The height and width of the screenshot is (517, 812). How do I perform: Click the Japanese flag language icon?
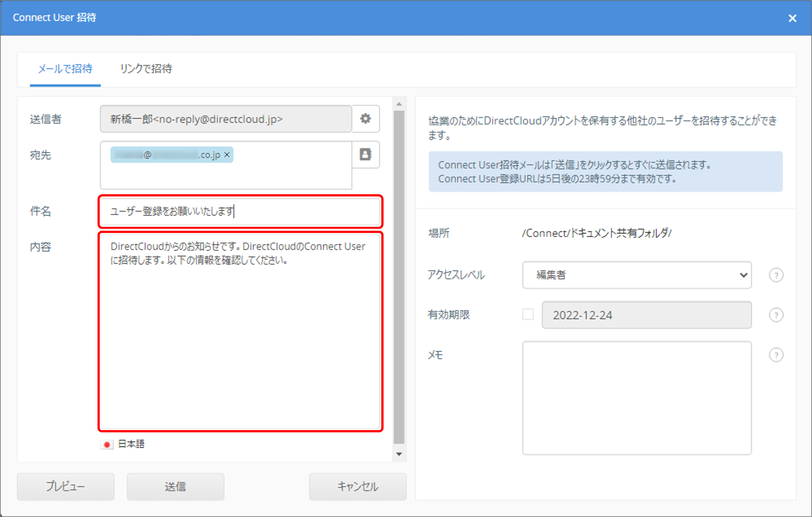coord(107,445)
